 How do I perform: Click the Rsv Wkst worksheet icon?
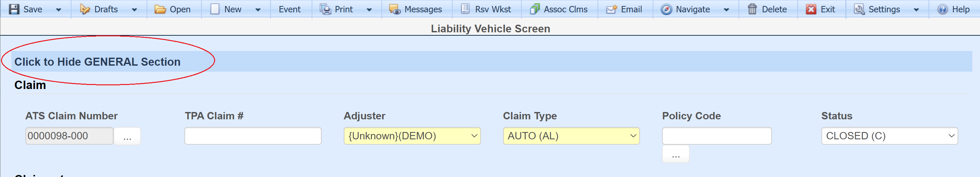tap(465, 9)
